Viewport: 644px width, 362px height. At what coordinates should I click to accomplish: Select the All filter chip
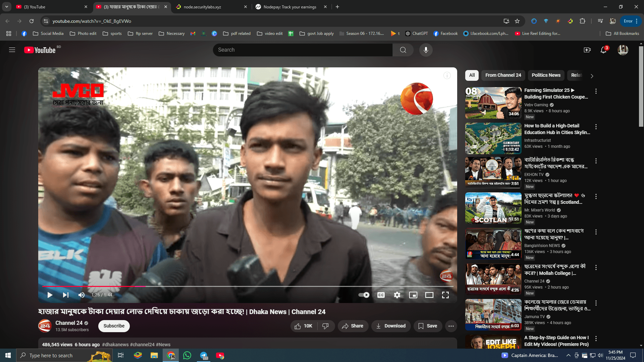472,75
